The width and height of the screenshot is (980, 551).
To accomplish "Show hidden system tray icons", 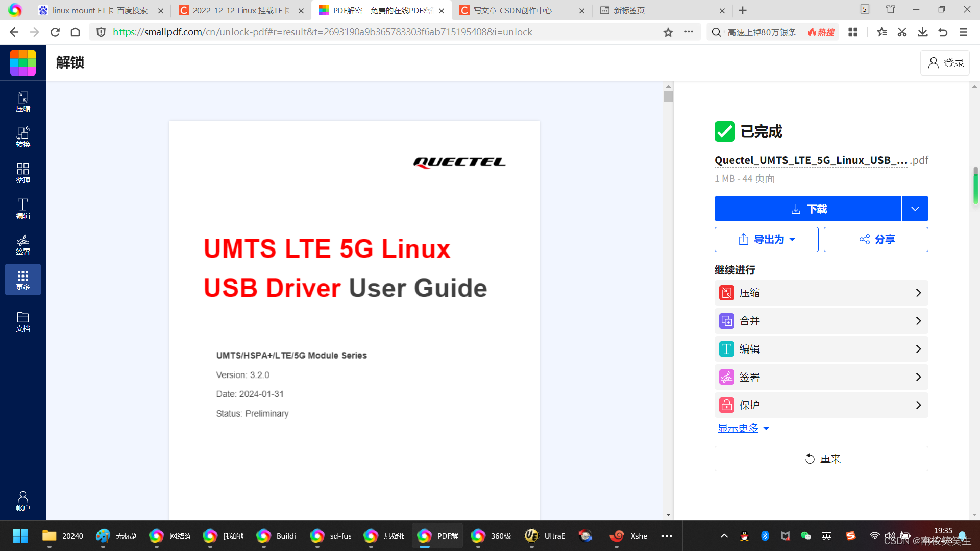I will (724, 536).
